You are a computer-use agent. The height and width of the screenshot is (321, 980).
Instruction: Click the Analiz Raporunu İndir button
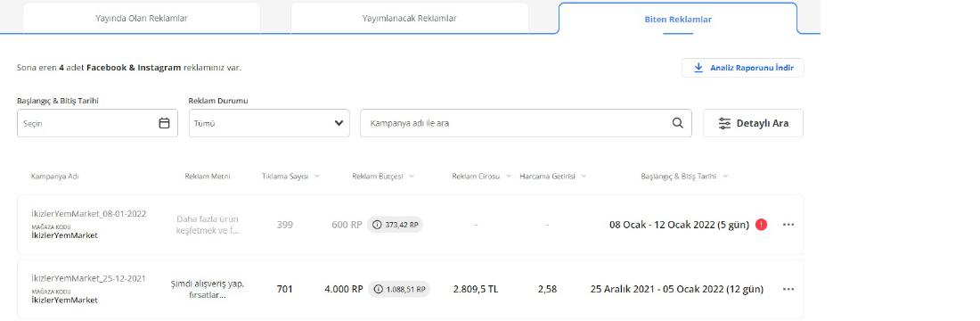[742, 68]
